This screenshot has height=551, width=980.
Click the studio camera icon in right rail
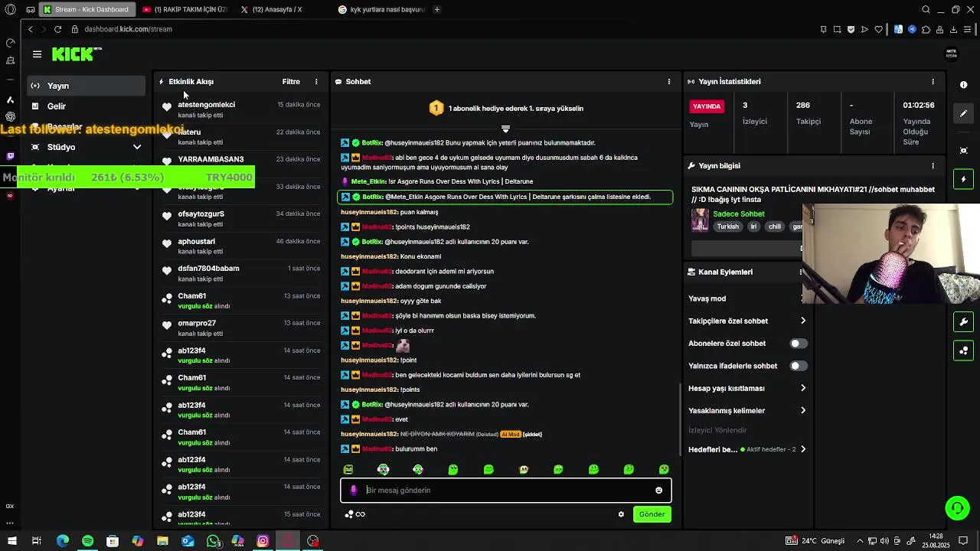click(964, 151)
